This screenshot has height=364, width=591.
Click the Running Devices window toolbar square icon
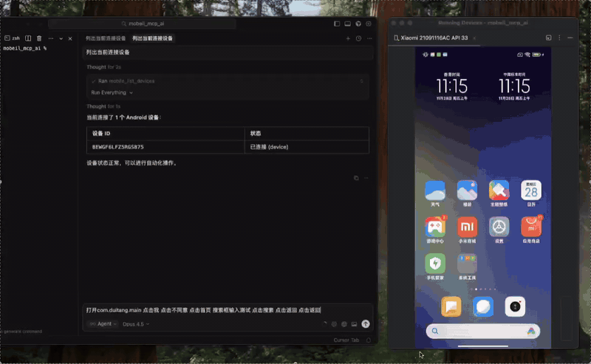[548, 38]
